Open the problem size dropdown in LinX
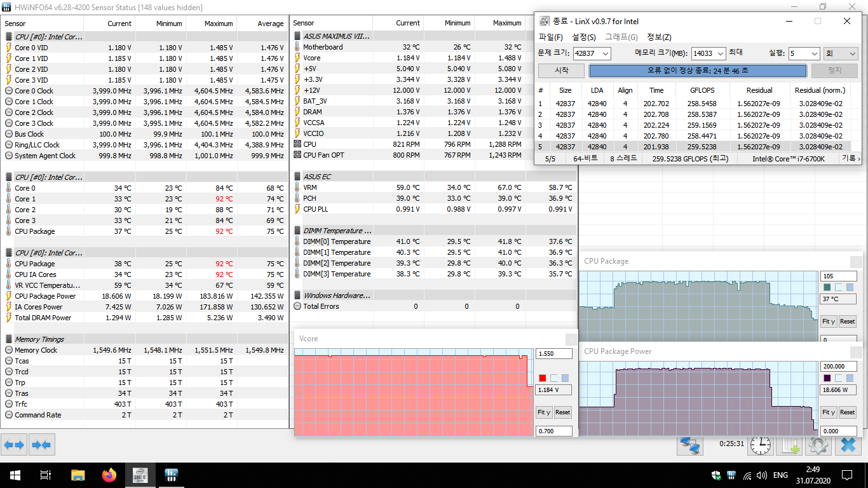The width and height of the screenshot is (868, 488). pos(605,54)
